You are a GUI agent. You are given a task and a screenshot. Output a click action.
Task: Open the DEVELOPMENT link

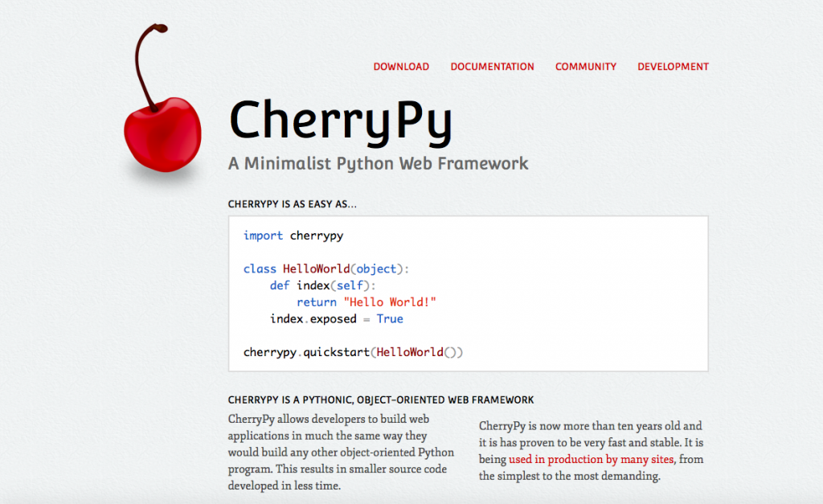(x=674, y=67)
